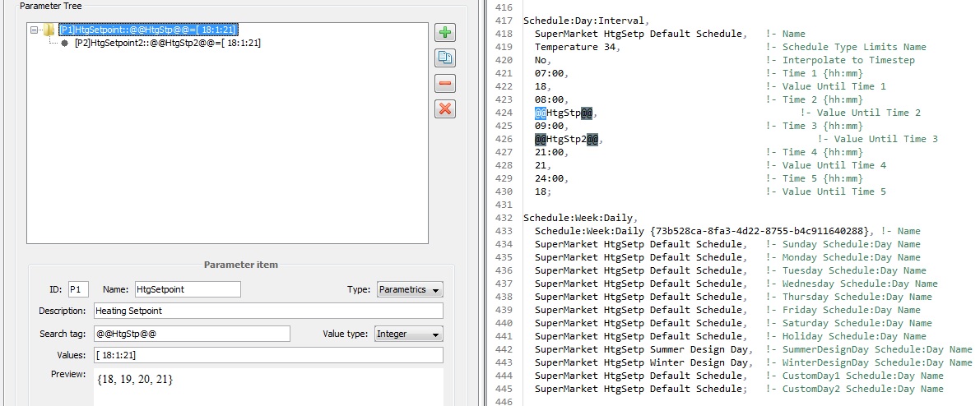Click the Name field HtgSetpoint

click(187, 289)
